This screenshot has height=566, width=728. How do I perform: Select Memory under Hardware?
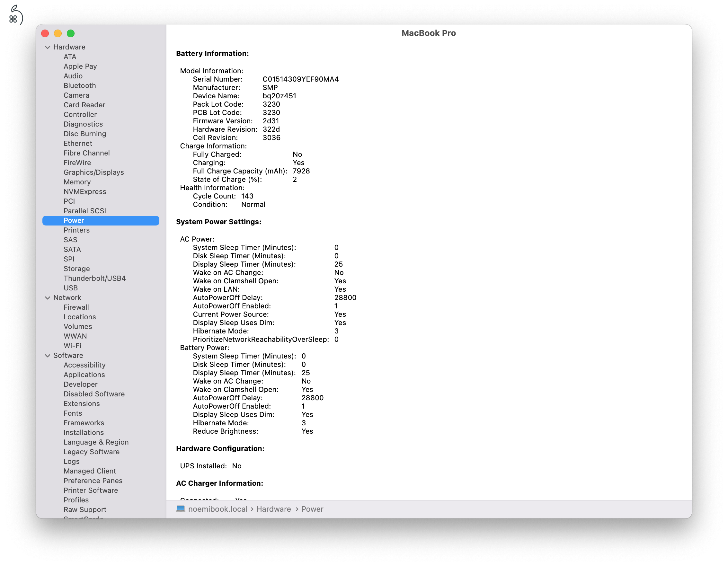pyautogui.click(x=77, y=182)
